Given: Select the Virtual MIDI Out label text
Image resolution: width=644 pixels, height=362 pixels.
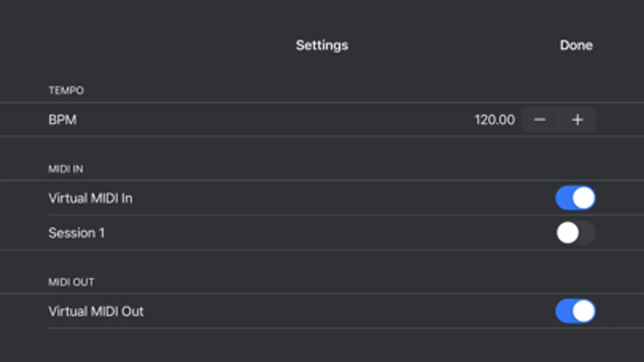Looking at the screenshot, I should click(x=96, y=311).
